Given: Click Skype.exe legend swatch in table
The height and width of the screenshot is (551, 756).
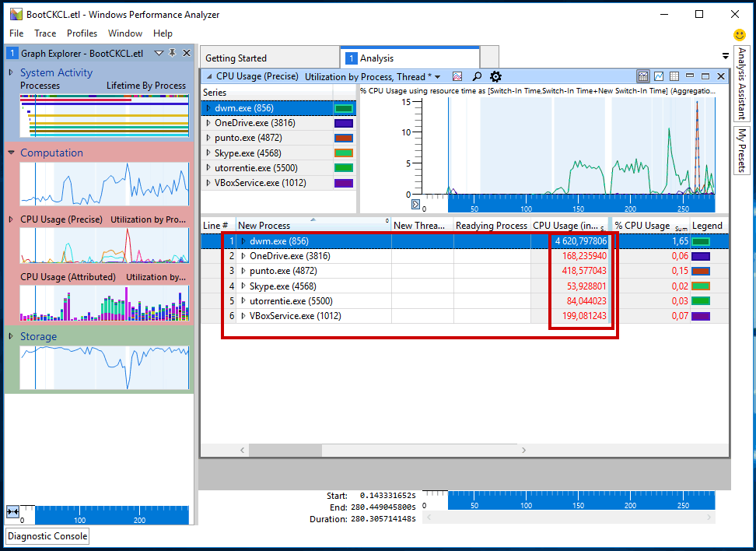Looking at the screenshot, I should [x=701, y=286].
